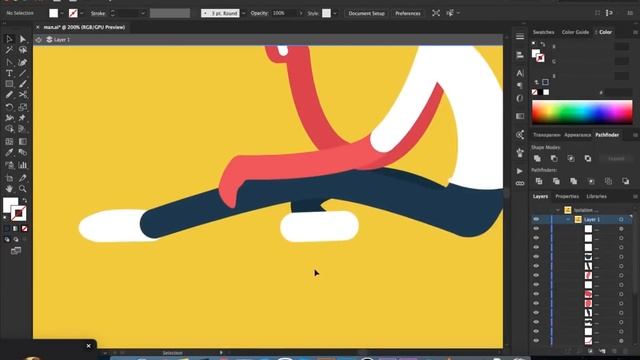Open the 3 pt. Round brush dropdown
The width and height of the screenshot is (640, 360).
pos(244,13)
